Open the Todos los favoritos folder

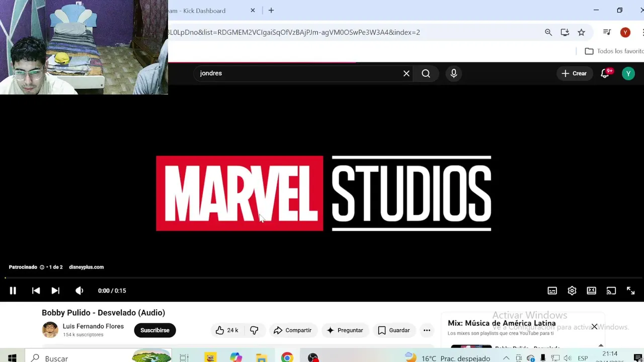click(614, 51)
